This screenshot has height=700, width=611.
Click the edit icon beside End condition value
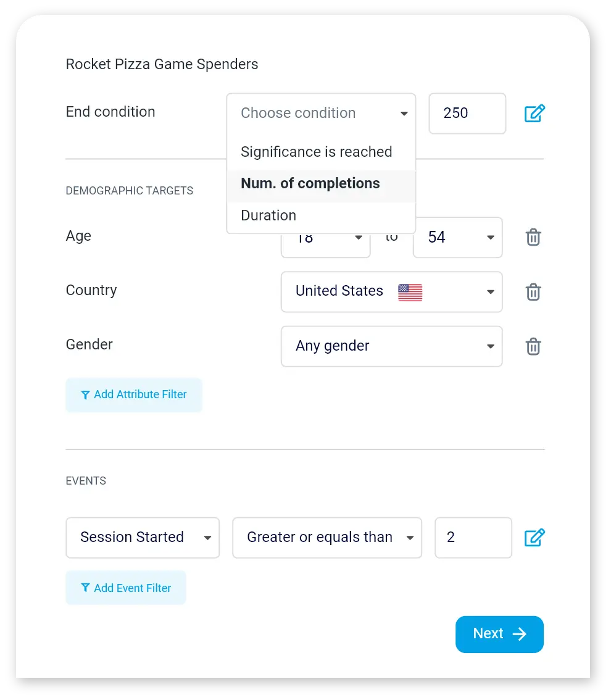(x=534, y=114)
